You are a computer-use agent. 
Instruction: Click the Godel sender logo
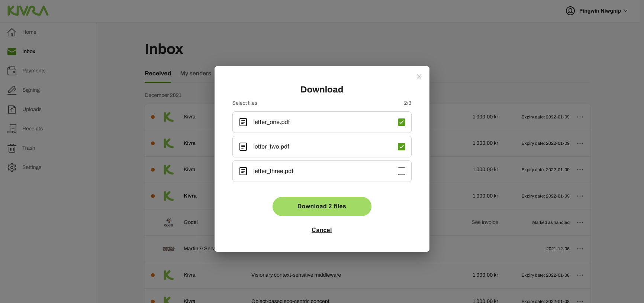coord(169,222)
